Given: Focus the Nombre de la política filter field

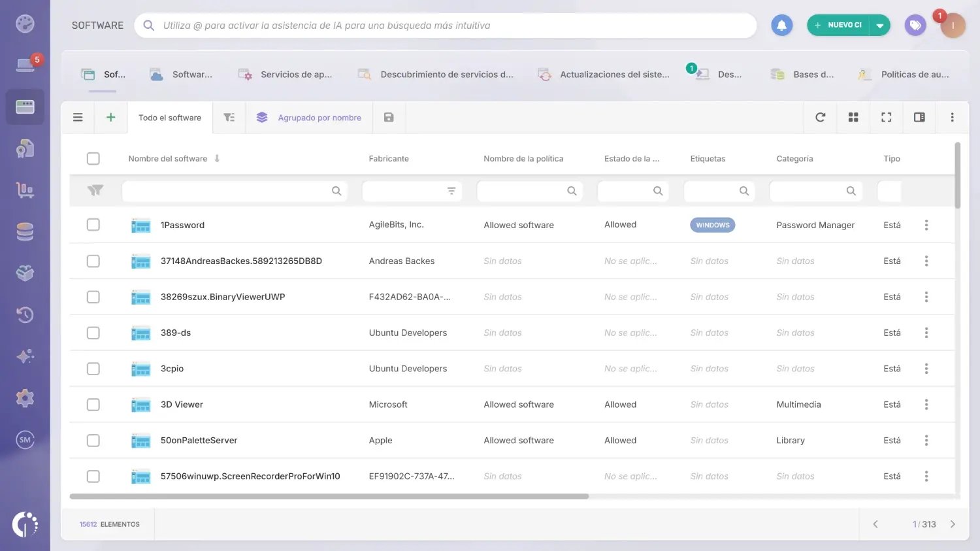Looking at the screenshot, I should 530,191.
